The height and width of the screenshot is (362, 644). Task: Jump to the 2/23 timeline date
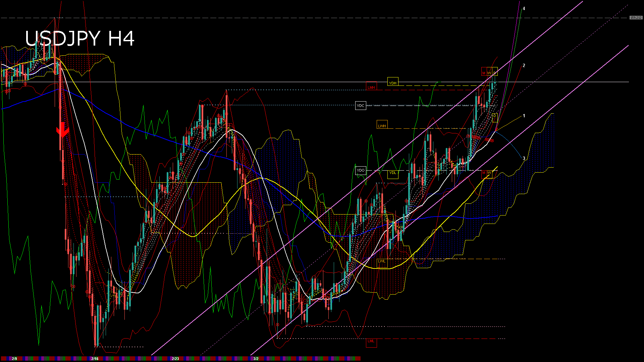[x=175, y=359]
